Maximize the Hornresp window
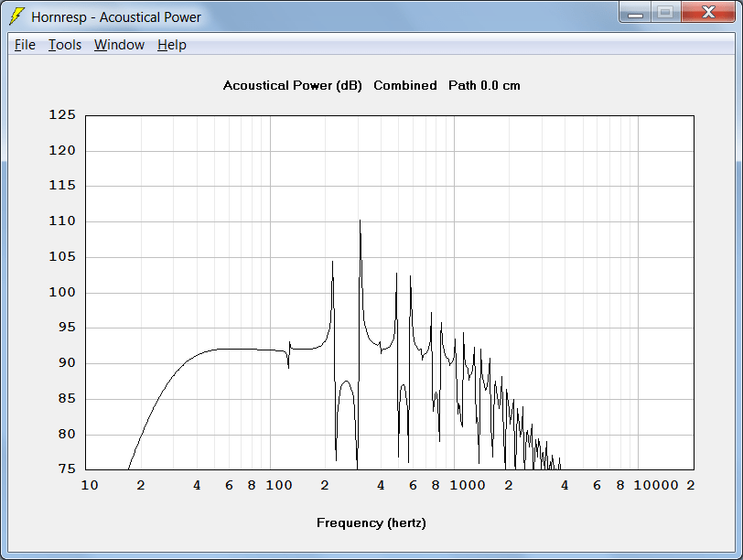 point(665,13)
